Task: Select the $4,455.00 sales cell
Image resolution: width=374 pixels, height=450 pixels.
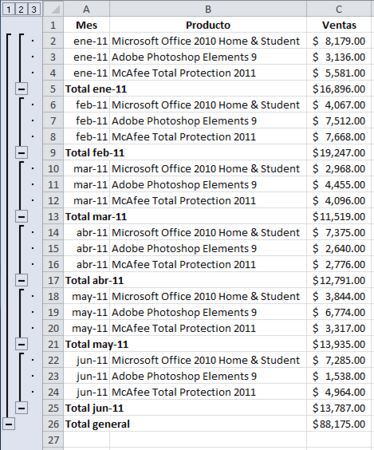Action: click(x=339, y=185)
